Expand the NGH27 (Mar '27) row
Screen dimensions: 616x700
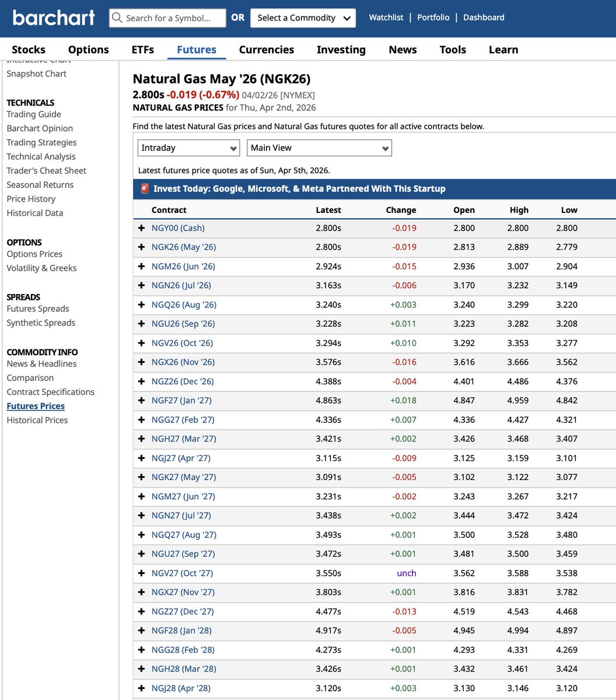(x=141, y=439)
